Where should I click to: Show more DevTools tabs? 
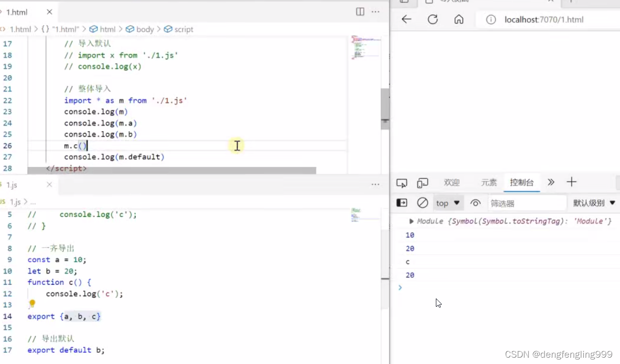click(x=551, y=182)
